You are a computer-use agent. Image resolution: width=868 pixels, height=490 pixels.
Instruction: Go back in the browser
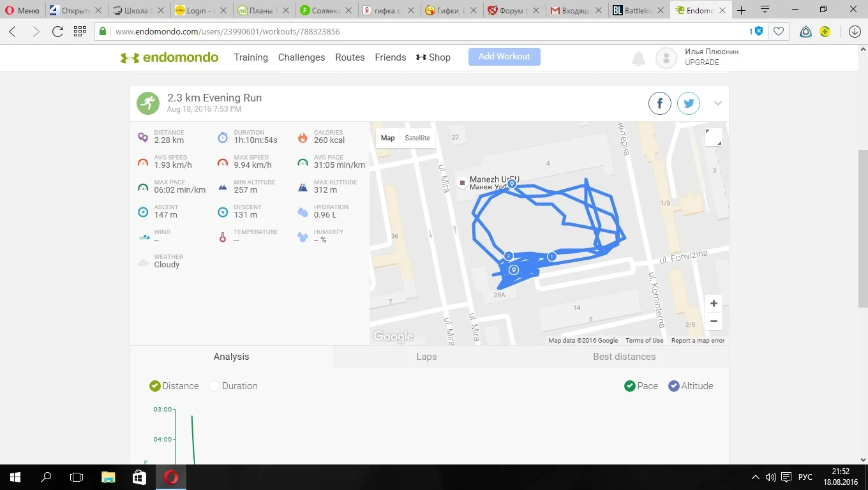pyautogui.click(x=13, y=32)
